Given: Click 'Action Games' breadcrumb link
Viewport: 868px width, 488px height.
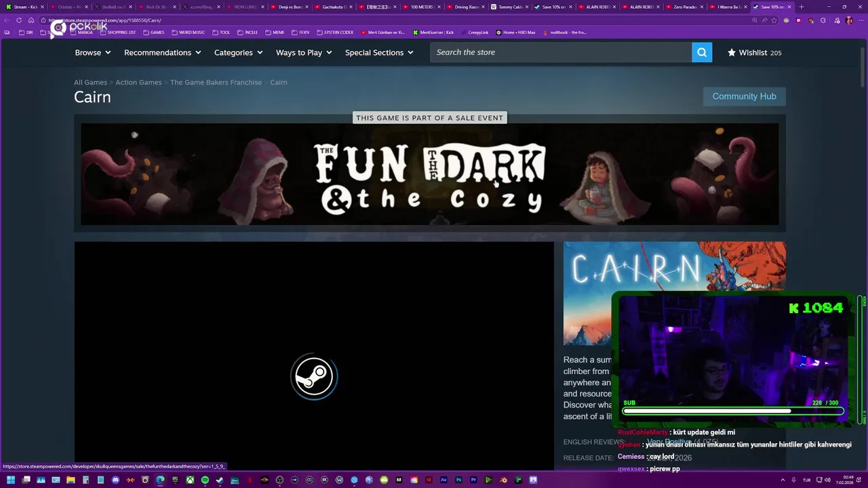Looking at the screenshot, I should coord(138,82).
